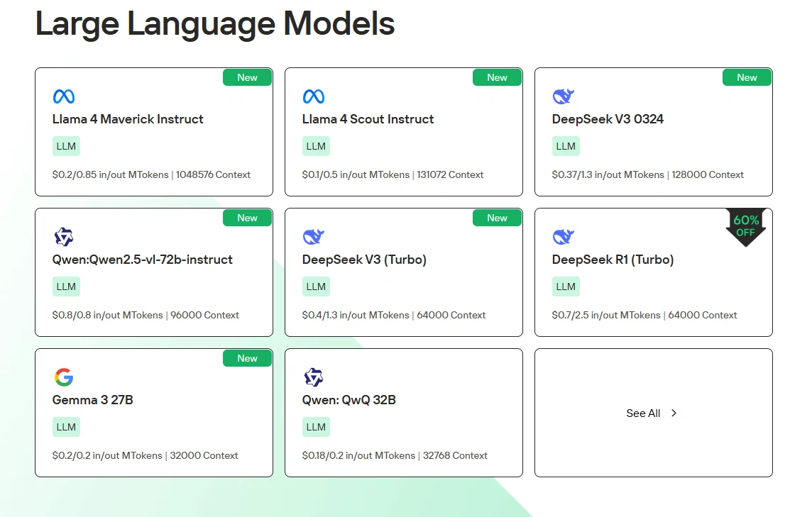Click the '128000 Context' text
The image size is (812, 517).
point(708,175)
